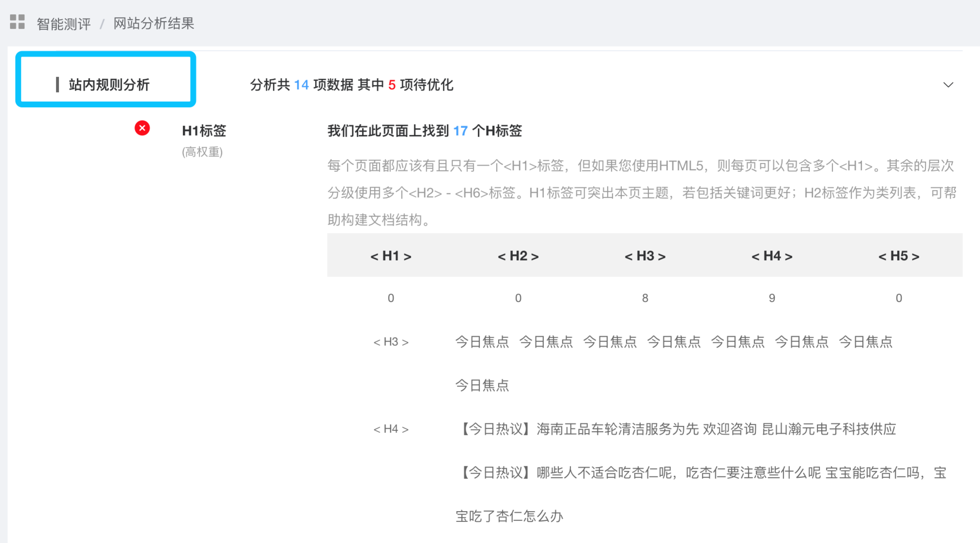
Task: Click the count 9 under the H4 column
Action: pyautogui.click(x=772, y=298)
